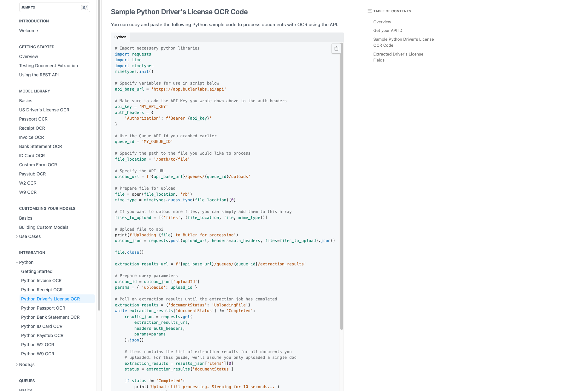588x391 pixels.
Task: Click the Jump To search field
Action: click(55, 7)
